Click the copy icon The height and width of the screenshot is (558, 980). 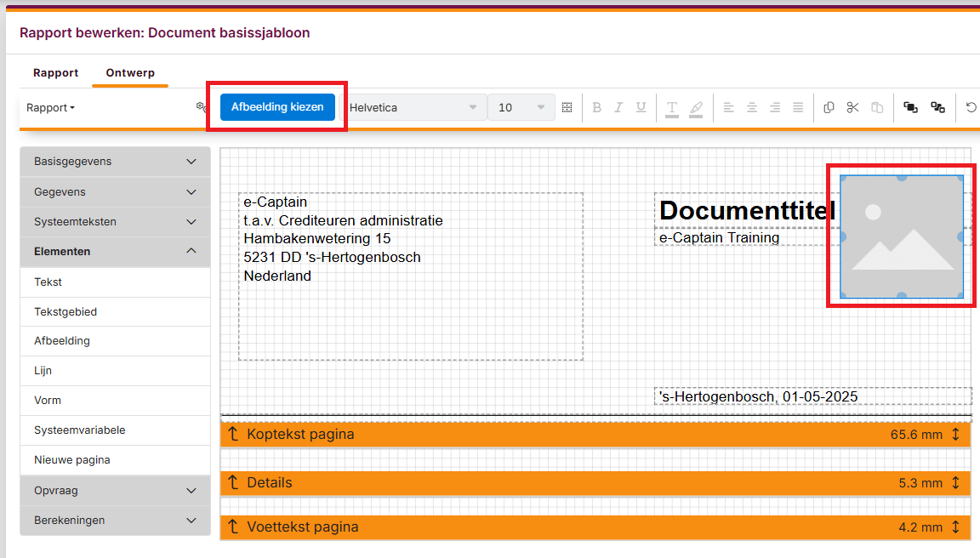point(829,107)
